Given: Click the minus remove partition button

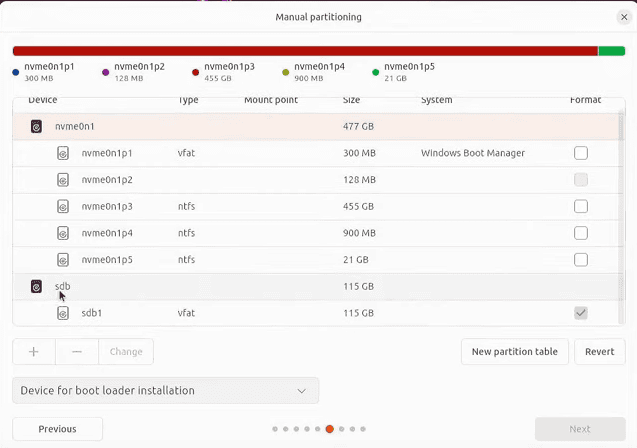Looking at the screenshot, I should coord(77,352).
